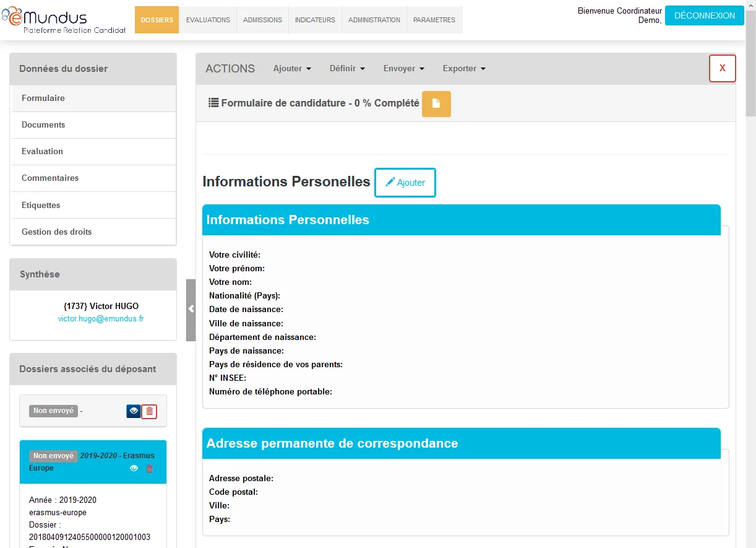Click the Données du dossier panel title
The height and width of the screenshot is (548, 756).
[63, 69]
